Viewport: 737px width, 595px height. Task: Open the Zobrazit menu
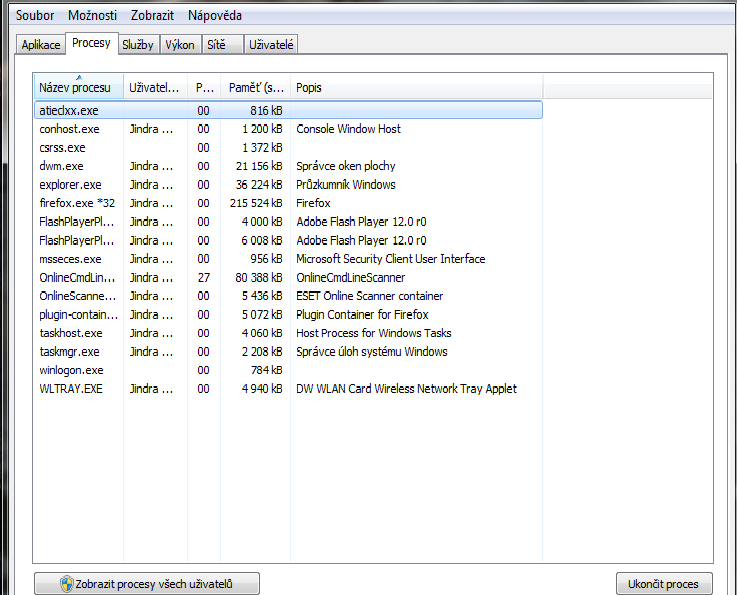pyautogui.click(x=152, y=16)
